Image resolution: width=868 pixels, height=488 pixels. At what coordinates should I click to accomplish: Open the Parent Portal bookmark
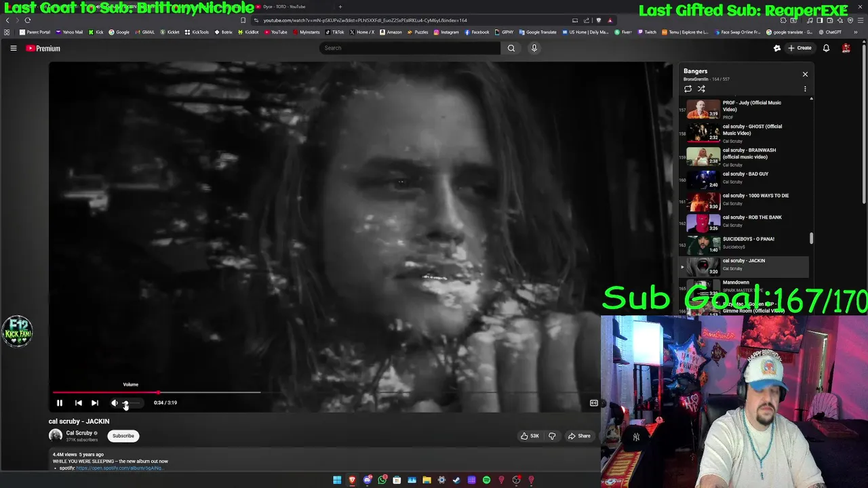click(35, 32)
